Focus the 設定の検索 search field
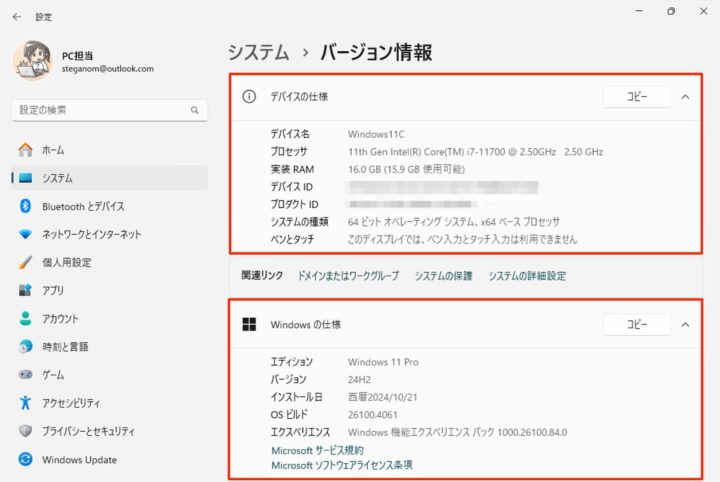720x482 pixels. (x=109, y=110)
